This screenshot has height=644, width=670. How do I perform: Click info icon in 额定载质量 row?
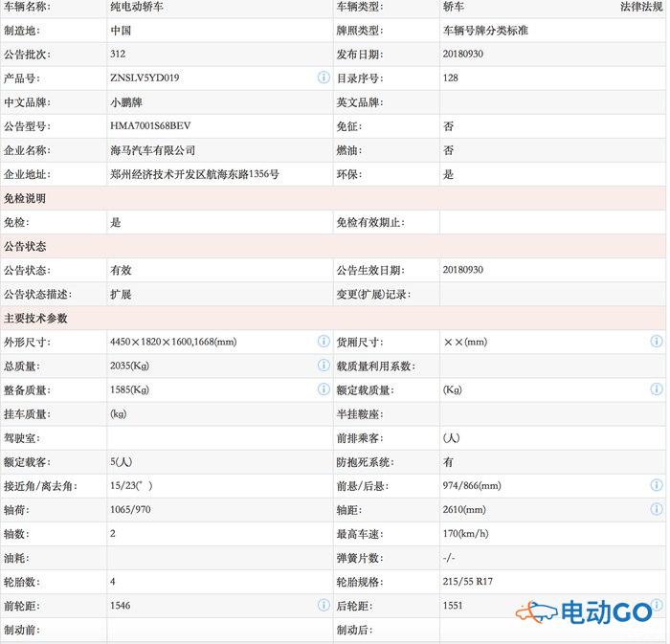[657, 389]
